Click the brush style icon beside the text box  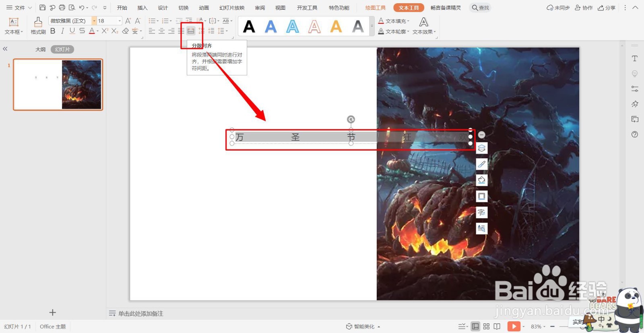pos(481,164)
